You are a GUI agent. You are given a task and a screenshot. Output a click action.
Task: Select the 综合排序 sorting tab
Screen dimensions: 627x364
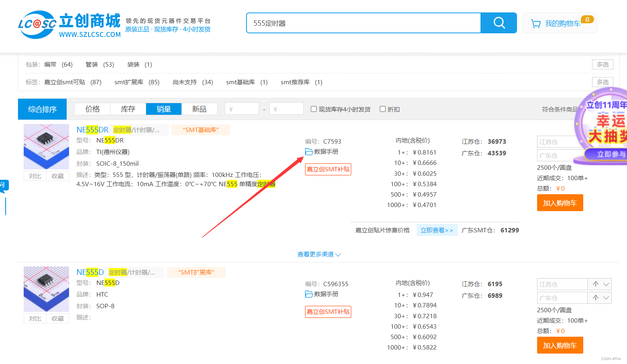point(42,109)
